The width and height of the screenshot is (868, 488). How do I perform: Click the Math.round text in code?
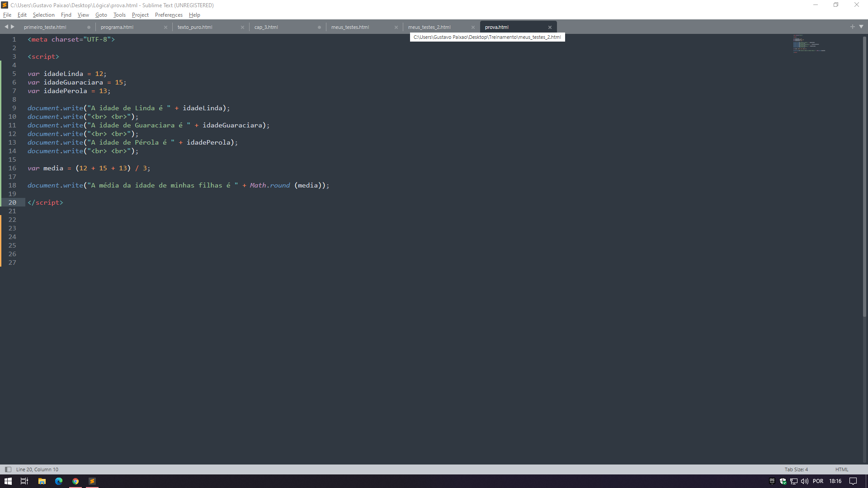270,185
